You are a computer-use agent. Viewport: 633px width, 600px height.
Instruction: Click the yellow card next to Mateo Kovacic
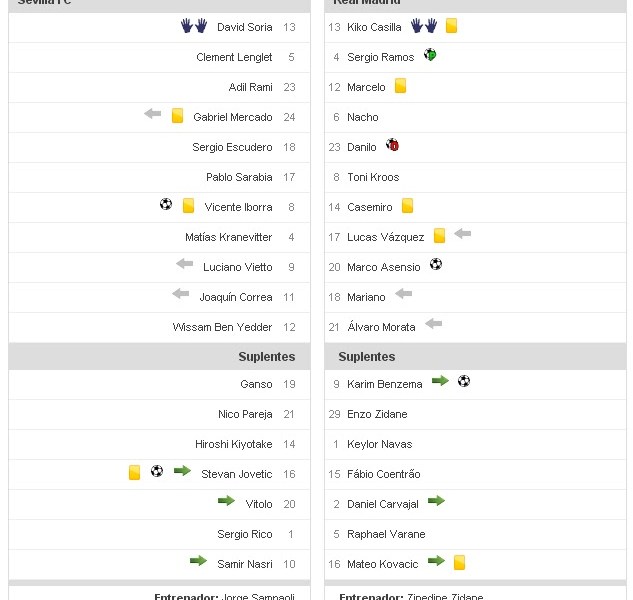tap(459, 563)
